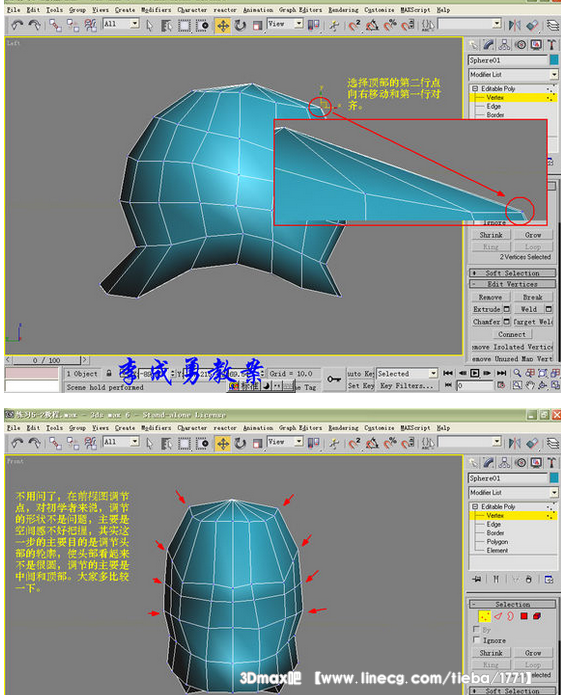Open Motion panel tab in top window
This screenshot has height=695, width=561.
[x=521, y=45]
